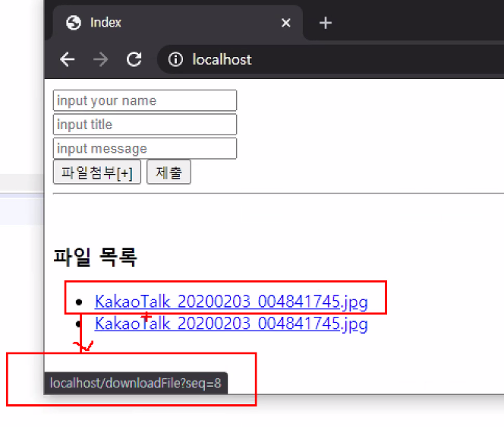This screenshot has width=504, height=427.
Task: Click the 'input title' field
Action: pyautogui.click(x=145, y=125)
